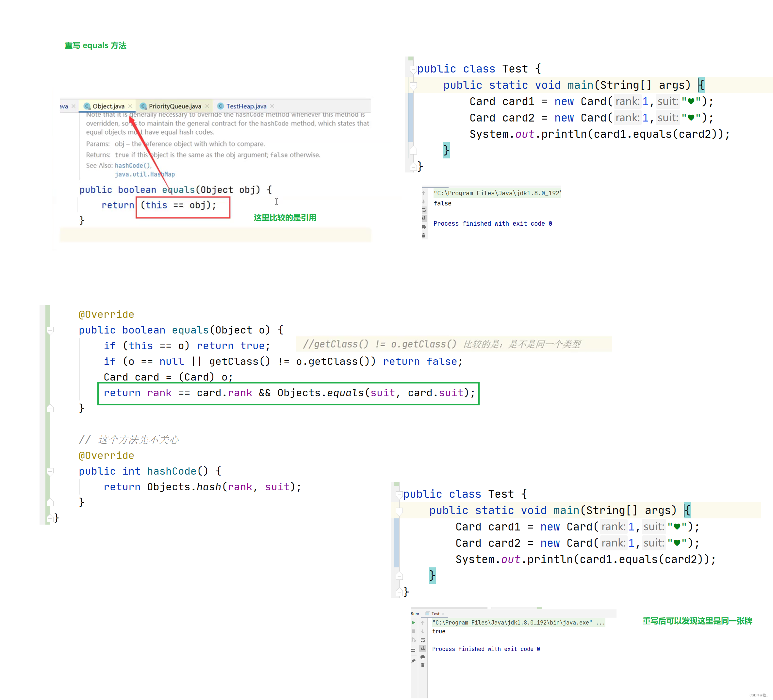Screen dimensions: 773x700
Task: Close the PriorityQueue.java tab
Action: click(207, 106)
